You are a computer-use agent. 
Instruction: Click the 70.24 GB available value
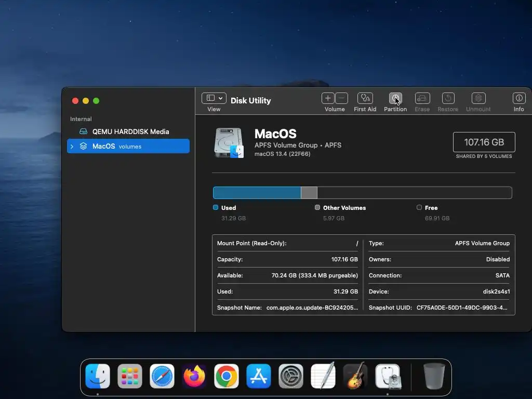coord(314,275)
